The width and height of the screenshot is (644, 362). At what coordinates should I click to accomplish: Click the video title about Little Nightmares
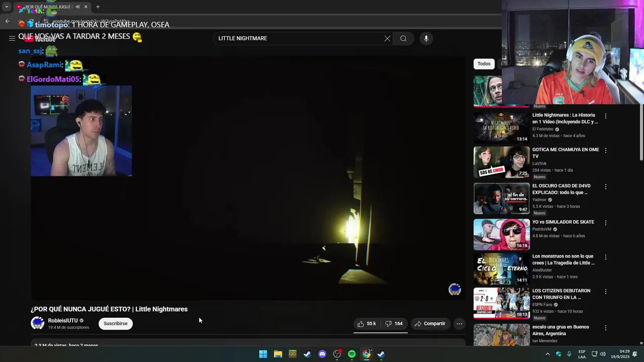(109, 309)
